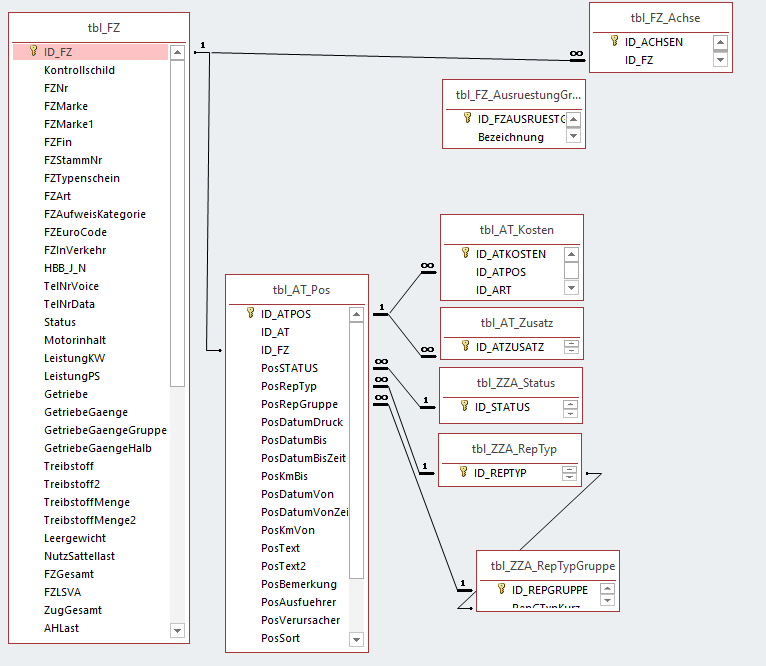Select the PosBemerkung field
766x666 pixels.
298,584
